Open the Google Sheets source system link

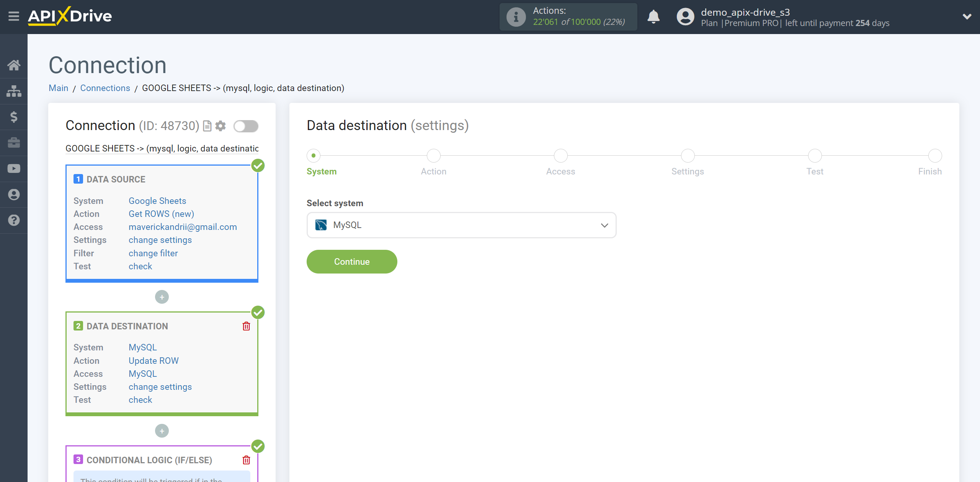(x=157, y=201)
